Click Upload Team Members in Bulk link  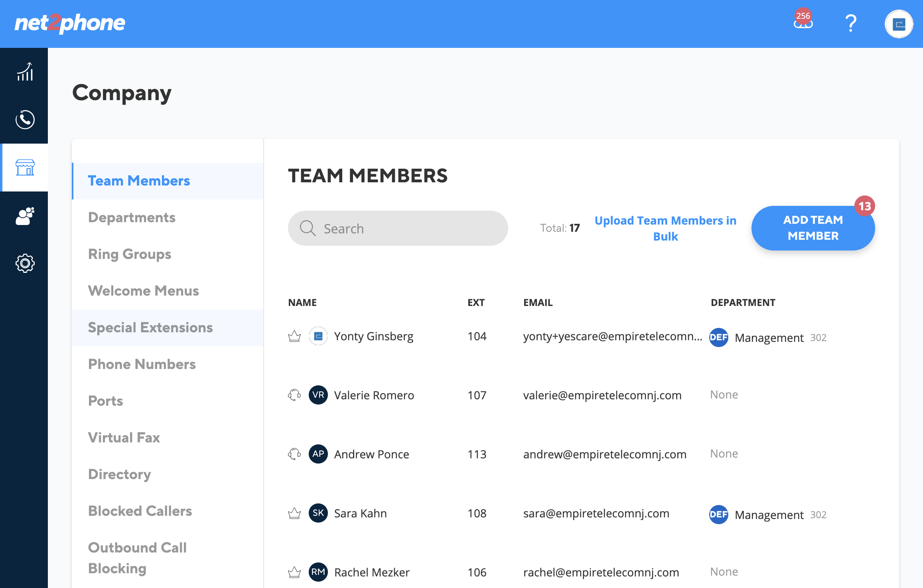coord(665,228)
